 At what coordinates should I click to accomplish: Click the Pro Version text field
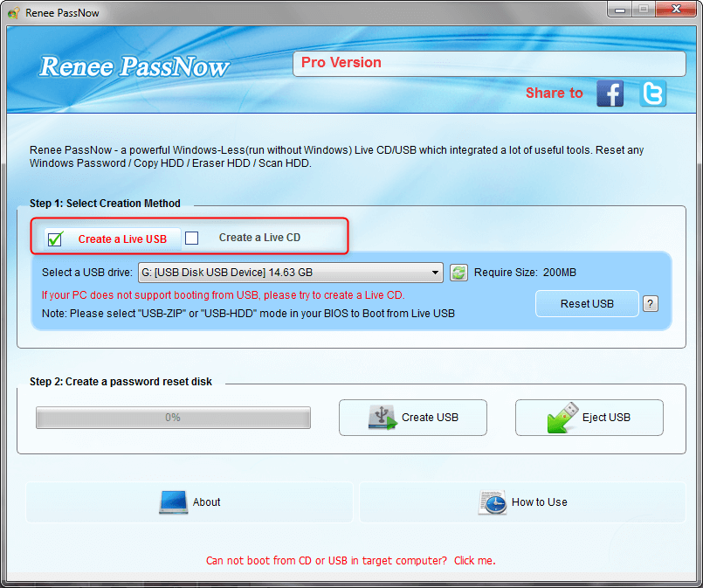coord(489,64)
